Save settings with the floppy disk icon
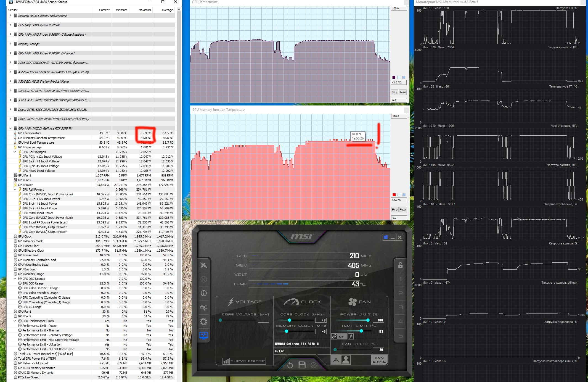Viewport: 588px width, 382px height. tap(302, 365)
